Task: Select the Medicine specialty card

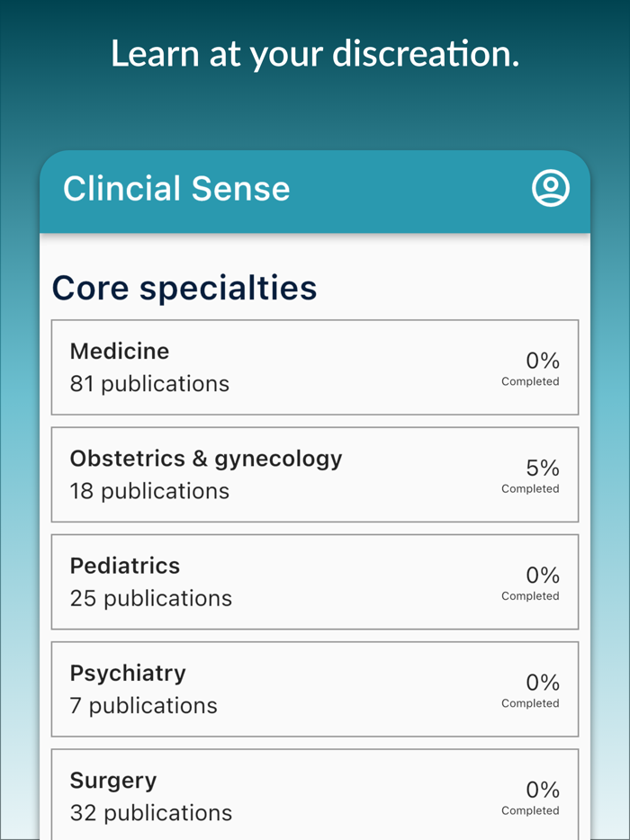Action: pyautogui.click(x=315, y=367)
